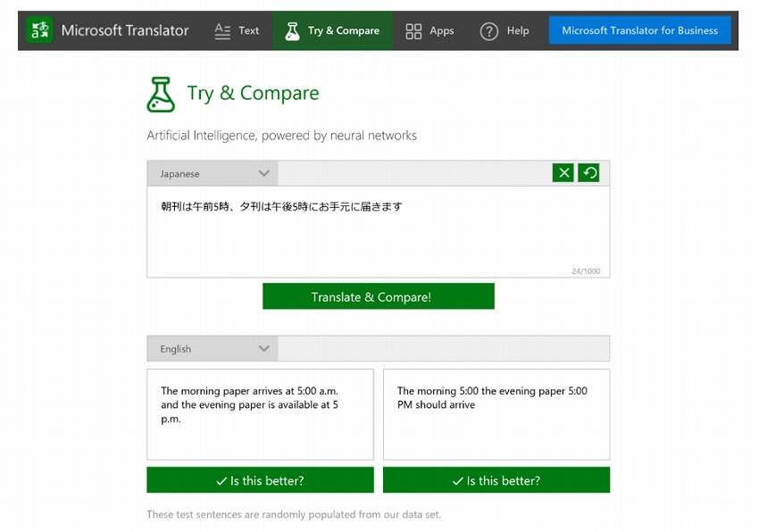The height and width of the screenshot is (532, 759).
Task: Switch to the Text tab
Action: coord(237,30)
